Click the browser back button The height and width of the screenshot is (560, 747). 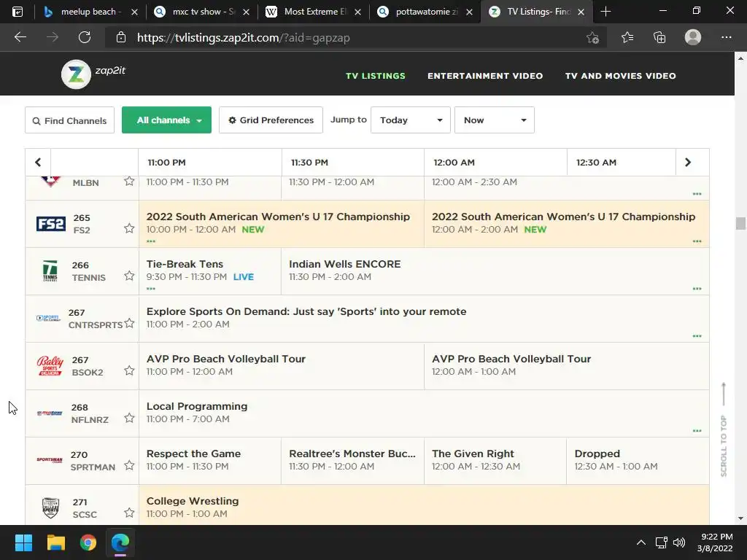pyautogui.click(x=20, y=37)
